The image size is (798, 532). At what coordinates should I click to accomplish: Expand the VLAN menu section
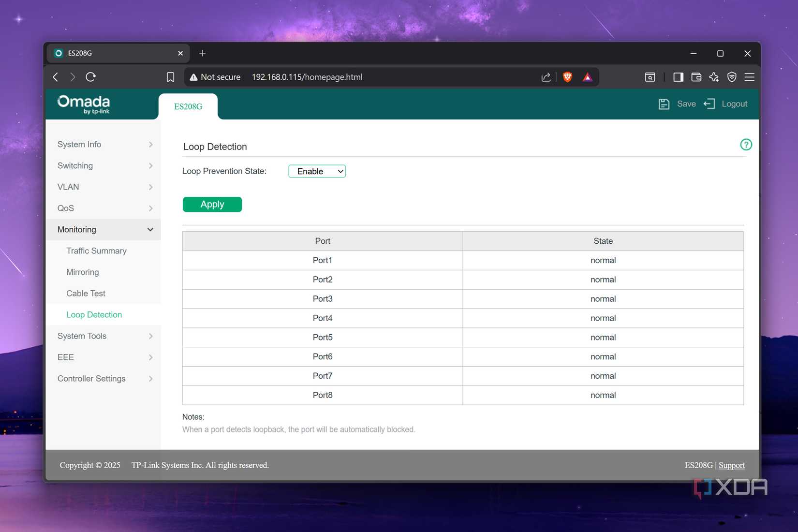(x=103, y=187)
